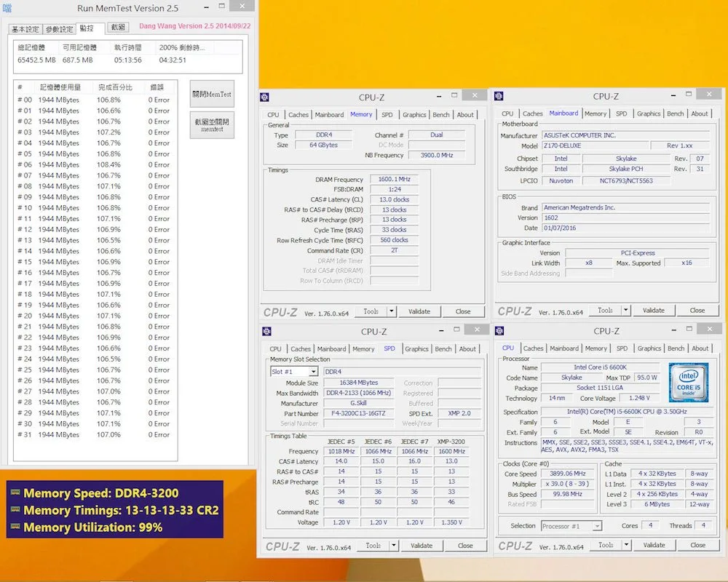
Task: Click the Close button in the CPU-Z Mainboard window
Action: (x=697, y=310)
